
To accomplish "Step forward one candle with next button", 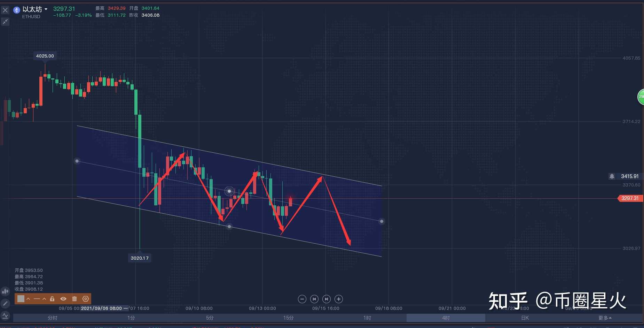I will (327, 299).
